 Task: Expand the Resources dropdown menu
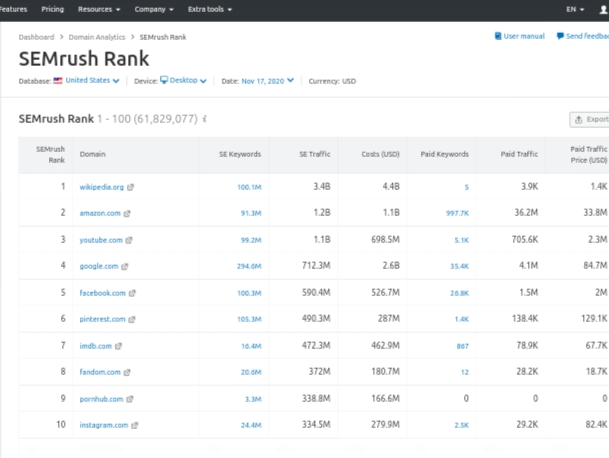click(99, 9)
